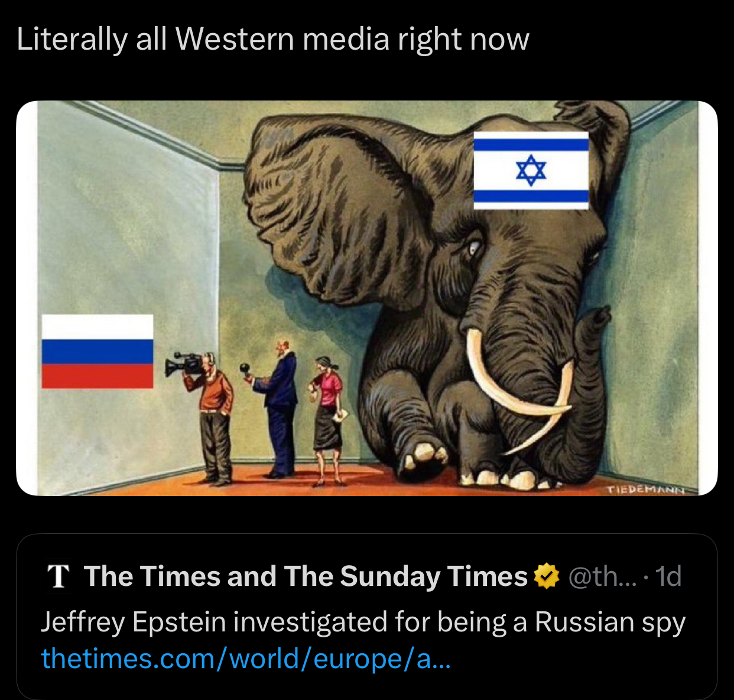
Task: Open The Times "T" profile avatar
Action: [x=58, y=576]
